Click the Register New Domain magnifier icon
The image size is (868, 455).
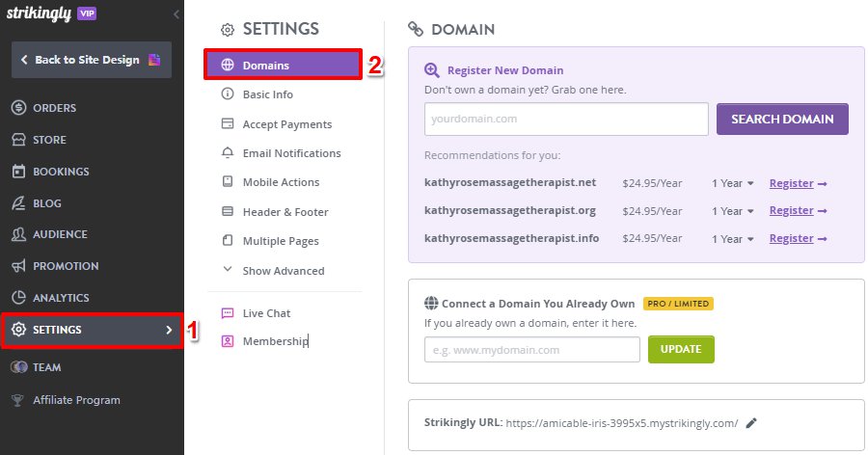[432, 70]
